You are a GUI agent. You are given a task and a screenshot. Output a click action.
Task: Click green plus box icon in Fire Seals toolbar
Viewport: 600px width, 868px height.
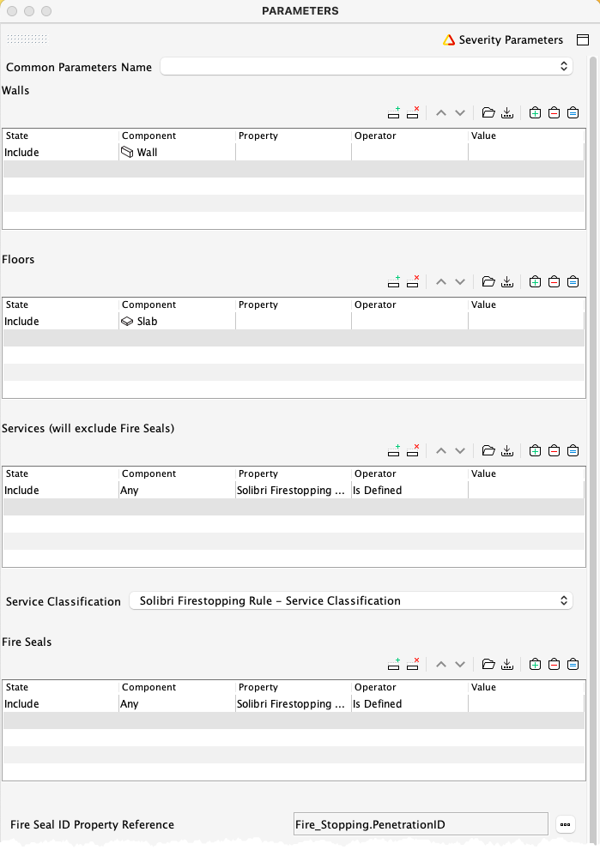[535, 664]
